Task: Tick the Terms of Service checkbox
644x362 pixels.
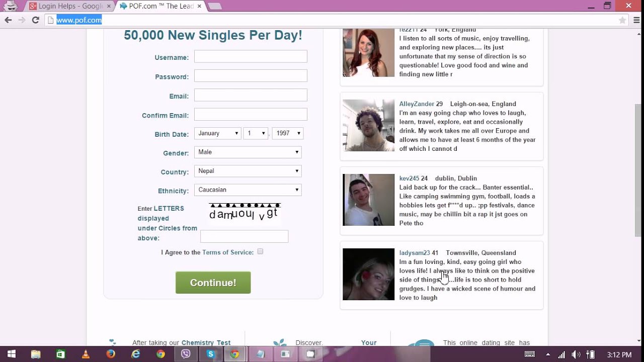Action: point(260,251)
